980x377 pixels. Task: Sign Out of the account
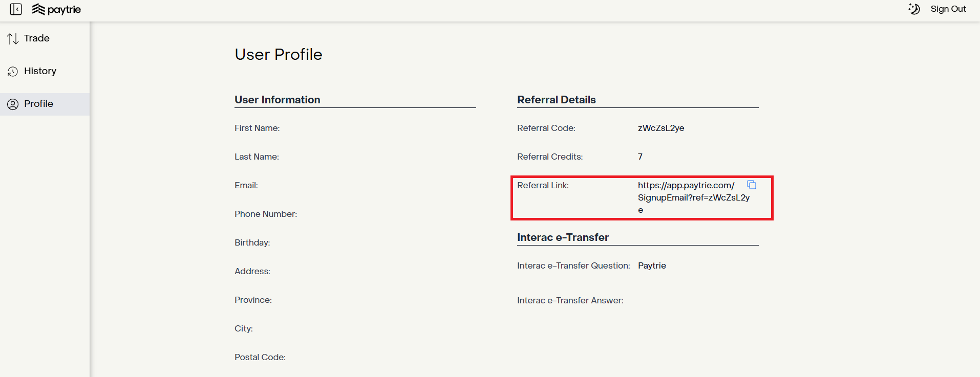[x=948, y=9]
